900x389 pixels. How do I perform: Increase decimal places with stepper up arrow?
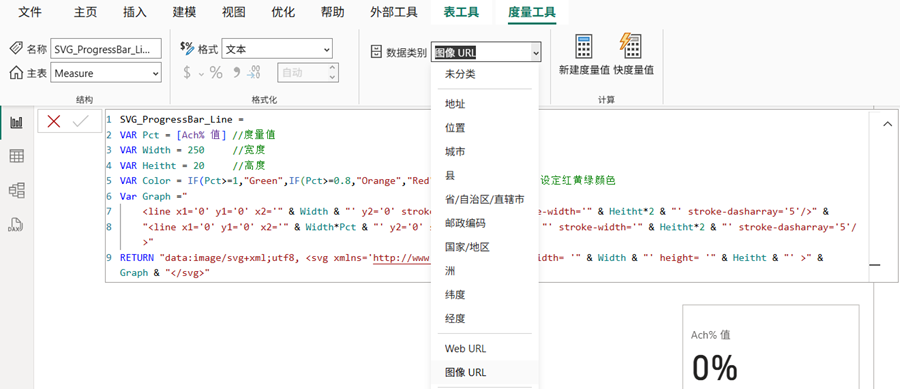(332, 68)
